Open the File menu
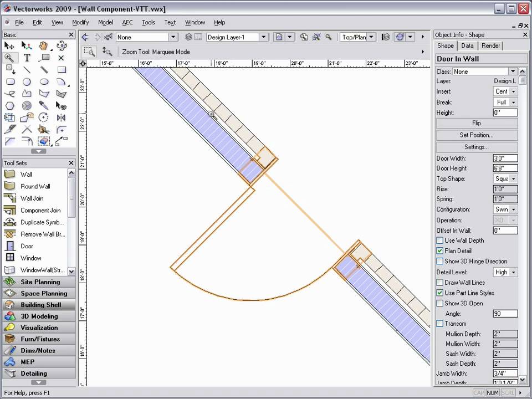This screenshot has width=532, height=399. click(x=19, y=22)
